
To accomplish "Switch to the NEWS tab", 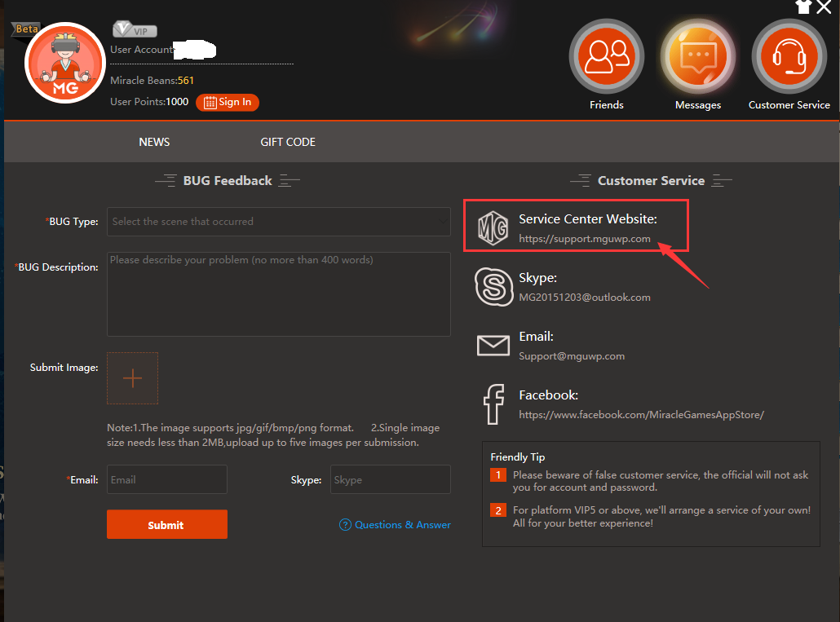I will click(154, 142).
